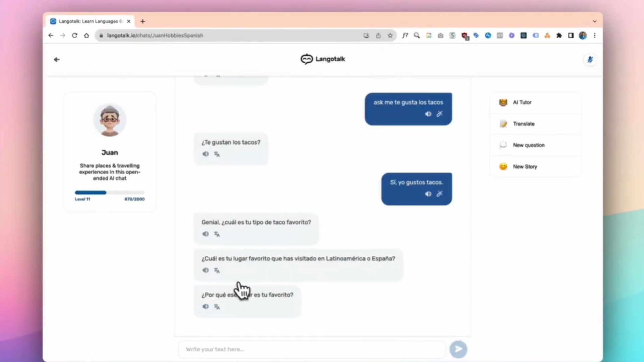The height and width of the screenshot is (362, 644).
Task: Bookmark this page with the star icon
Action: coord(390,36)
